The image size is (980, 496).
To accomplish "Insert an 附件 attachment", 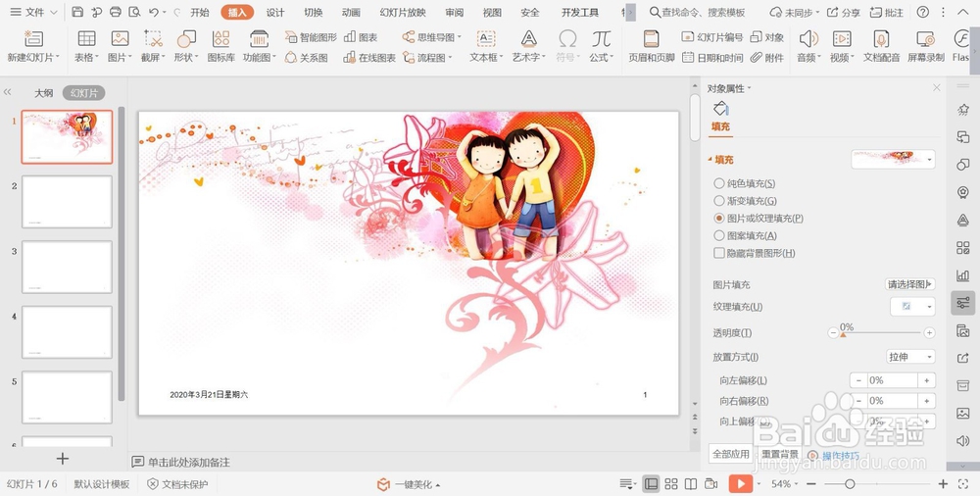I will [767, 58].
